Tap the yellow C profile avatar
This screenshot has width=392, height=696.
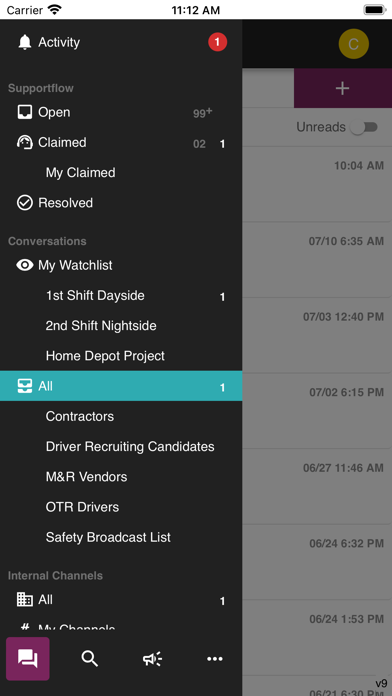coord(354,44)
